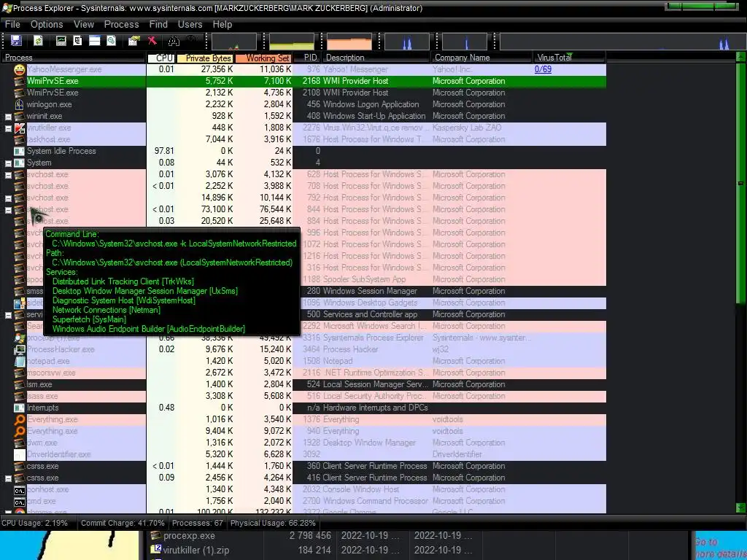Sort by the VirusTotal column header
Image resolution: width=747 pixels, height=560 pixels.
(569, 58)
